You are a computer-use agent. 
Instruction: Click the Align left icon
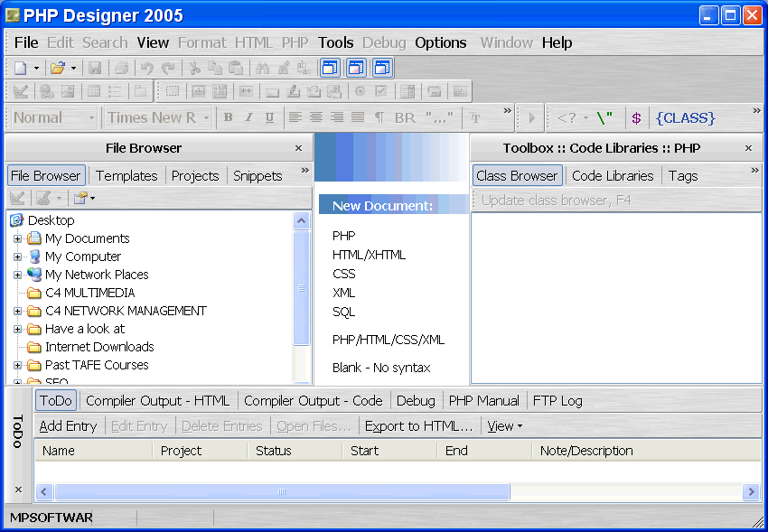[295, 117]
